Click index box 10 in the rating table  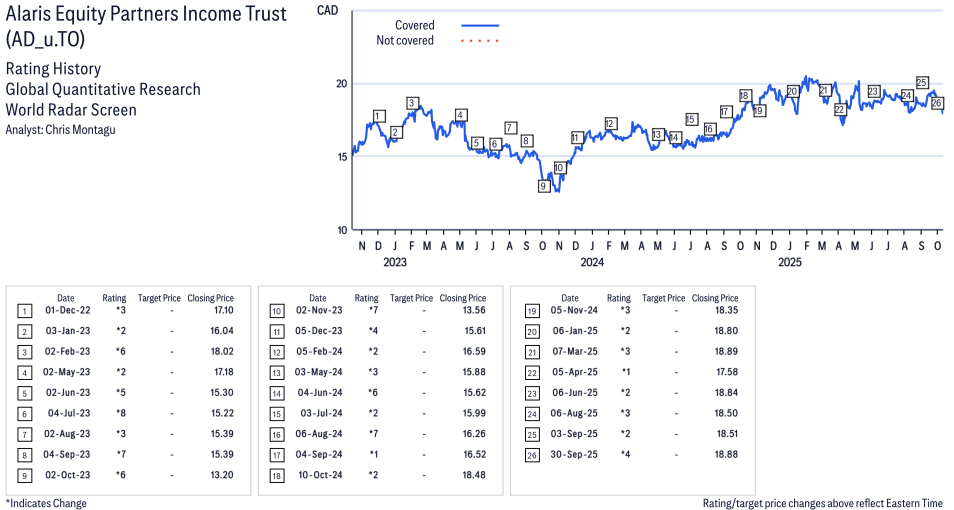[x=276, y=311]
